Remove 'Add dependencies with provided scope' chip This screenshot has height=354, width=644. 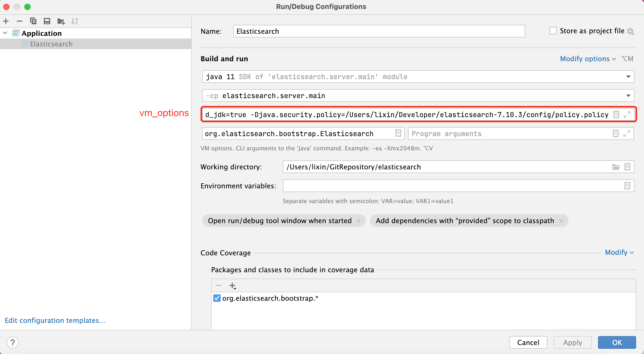(561, 221)
